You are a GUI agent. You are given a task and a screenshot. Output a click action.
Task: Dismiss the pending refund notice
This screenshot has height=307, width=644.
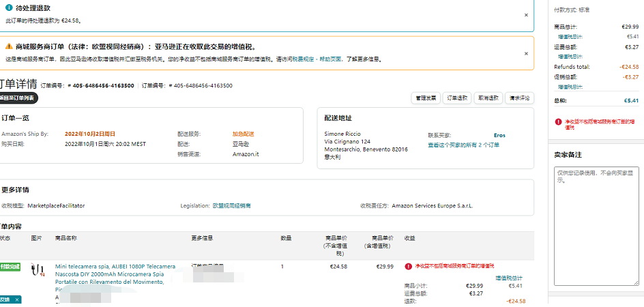526,14
